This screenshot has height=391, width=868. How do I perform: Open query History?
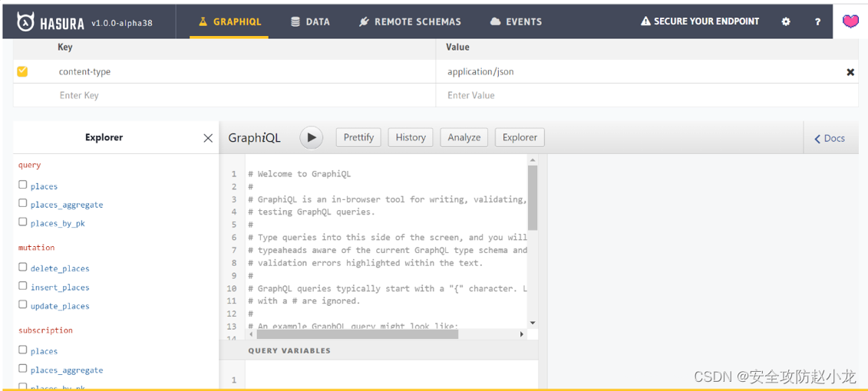pyautogui.click(x=411, y=137)
